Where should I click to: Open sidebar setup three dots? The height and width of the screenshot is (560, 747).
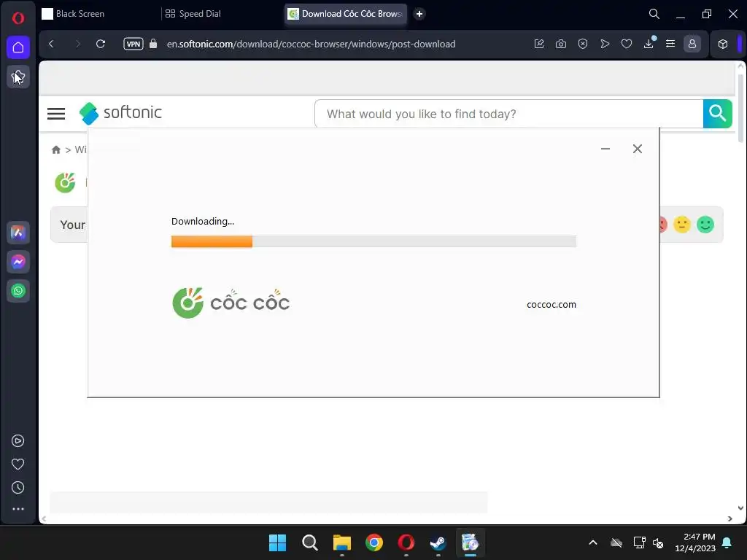point(18,509)
